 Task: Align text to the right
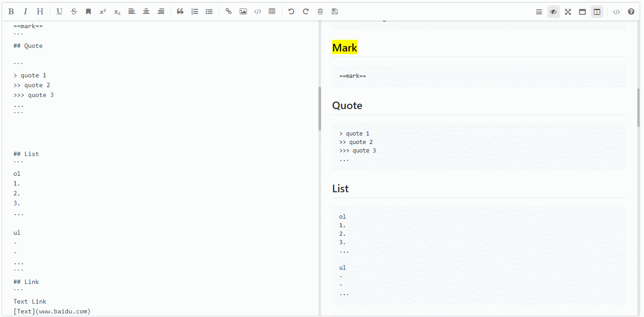click(161, 12)
